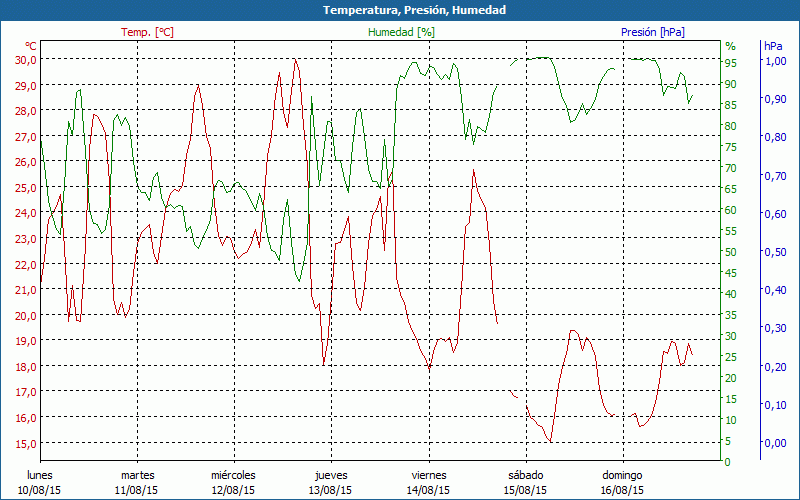Screen dimensions: 800x500
Task: Select the blue Presión [hPa] legend label
Action: [653, 32]
